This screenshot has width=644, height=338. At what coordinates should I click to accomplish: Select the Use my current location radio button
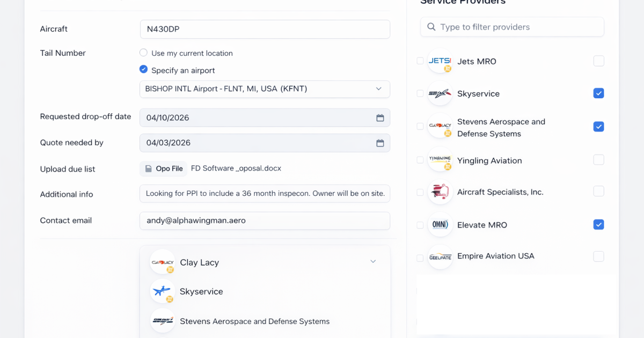click(x=143, y=53)
